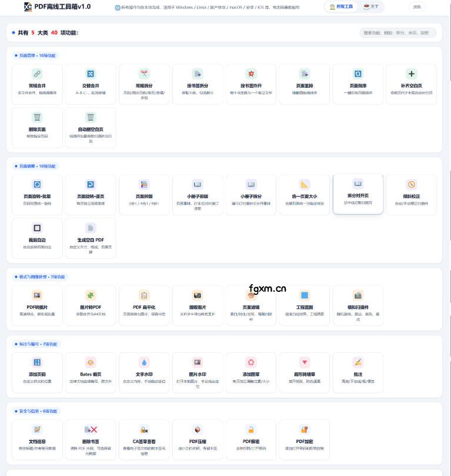
Task: Open the 小册子排版 booklet tool
Action: tap(198, 195)
